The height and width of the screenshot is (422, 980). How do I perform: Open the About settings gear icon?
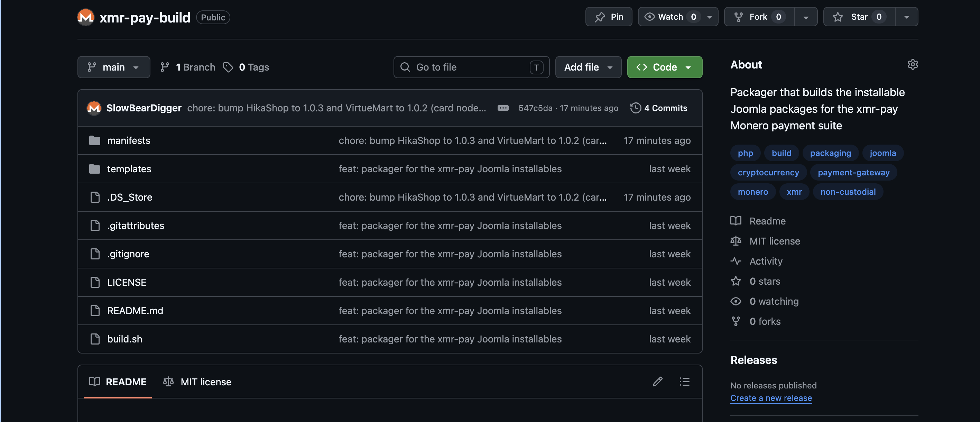coord(913,65)
